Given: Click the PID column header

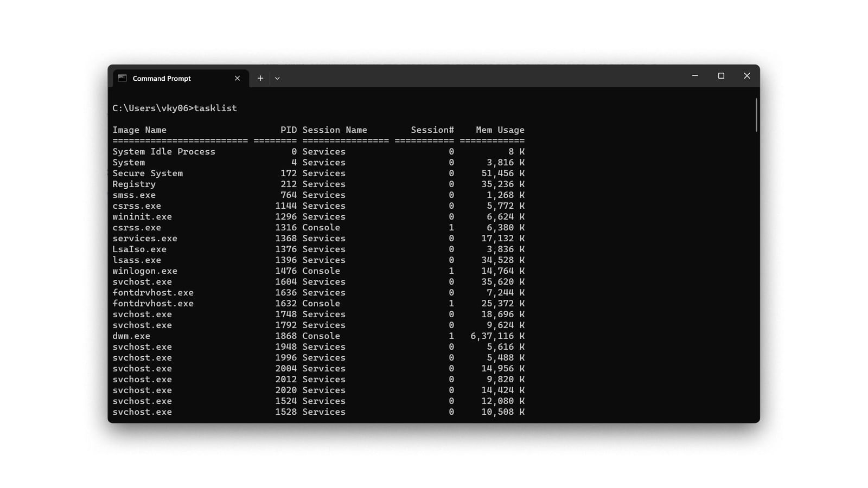Looking at the screenshot, I should coord(289,130).
